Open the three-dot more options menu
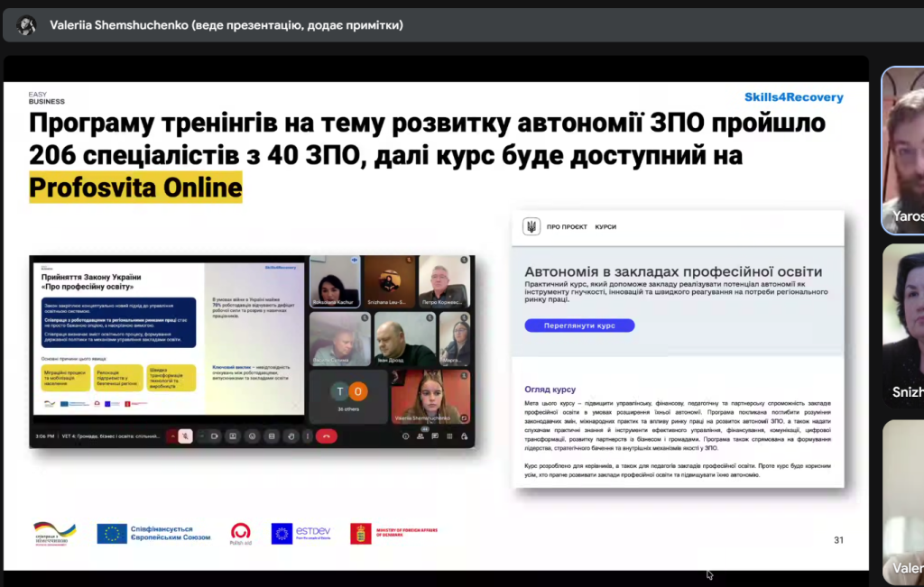This screenshot has width=924, height=587. 308,436
